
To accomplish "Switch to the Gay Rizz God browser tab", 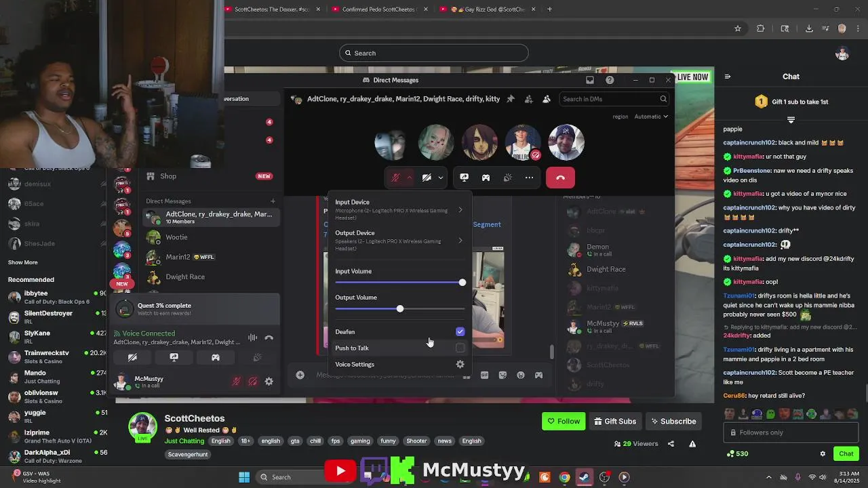I will [488, 9].
